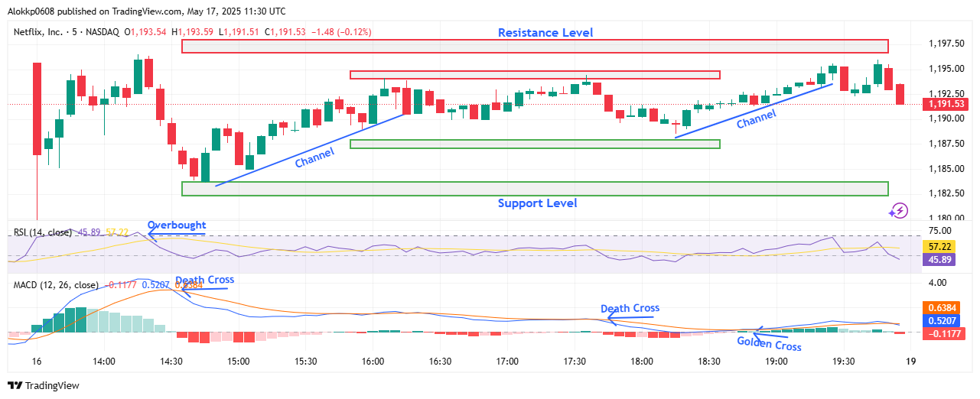
Task: Click the 75.00 RSI scale label
Action: [x=939, y=231]
